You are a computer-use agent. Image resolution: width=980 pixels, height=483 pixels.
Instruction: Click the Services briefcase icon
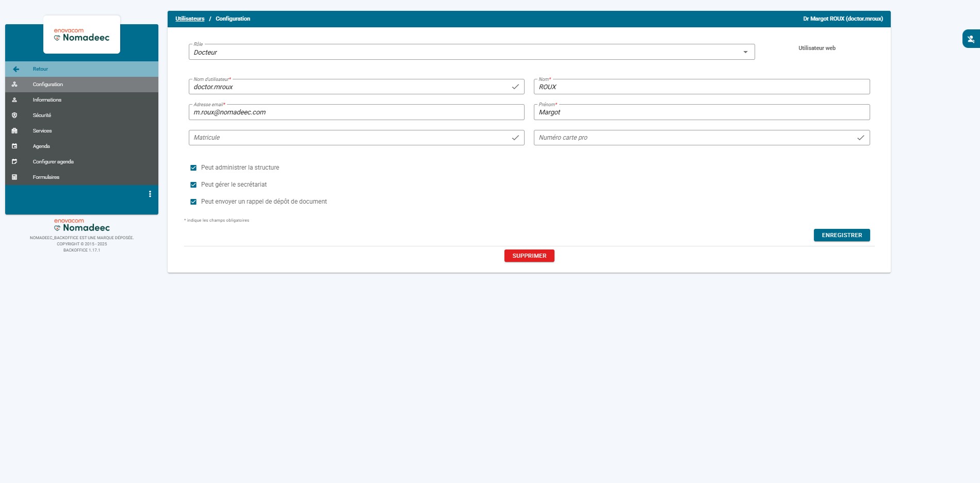point(14,131)
